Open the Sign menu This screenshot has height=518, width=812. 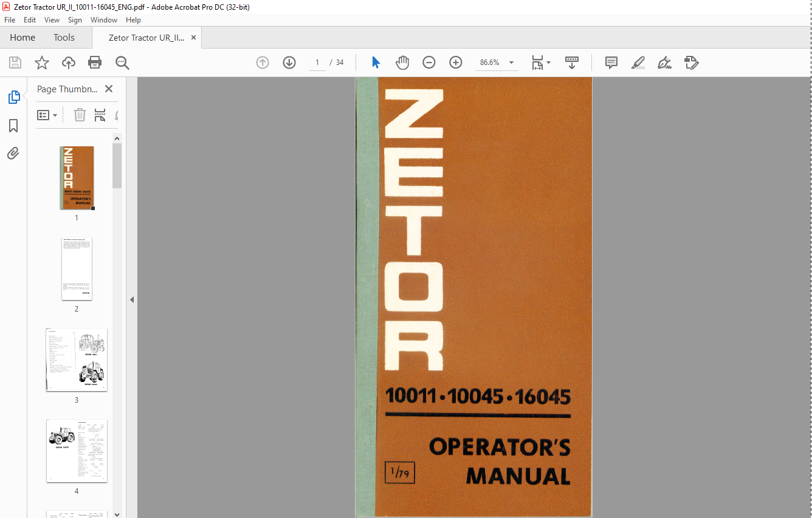click(x=75, y=20)
